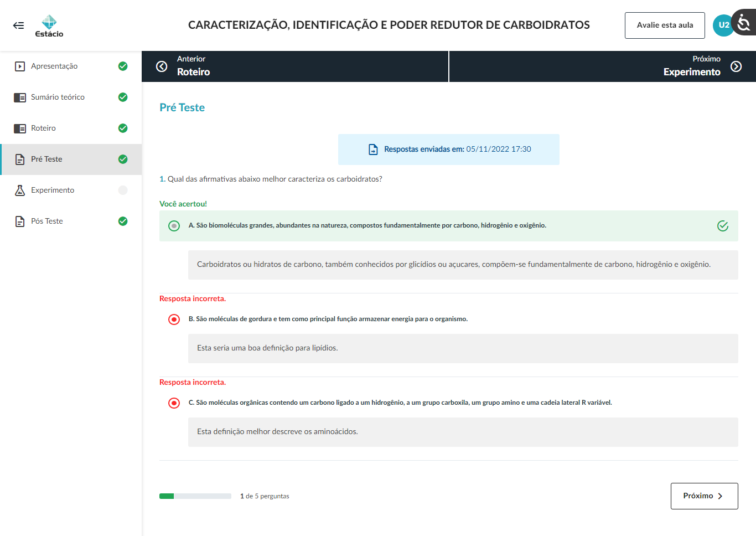The height and width of the screenshot is (536, 756).
Task: Click the Pós Teste document icon
Action: (20, 221)
